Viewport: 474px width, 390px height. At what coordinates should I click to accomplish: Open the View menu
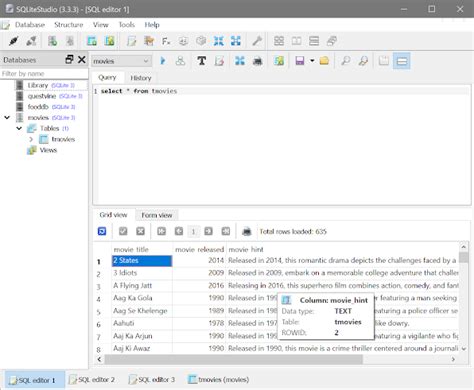click(100, 25)
